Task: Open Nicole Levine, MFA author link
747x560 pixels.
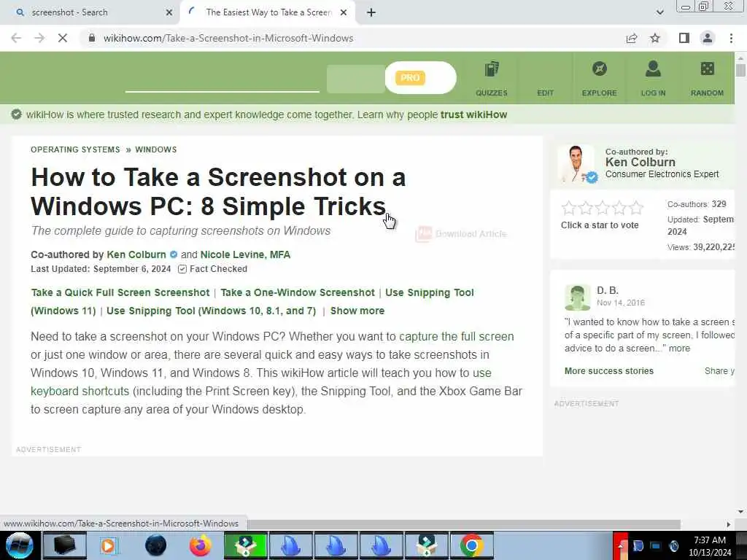Action: coord(245,254)
